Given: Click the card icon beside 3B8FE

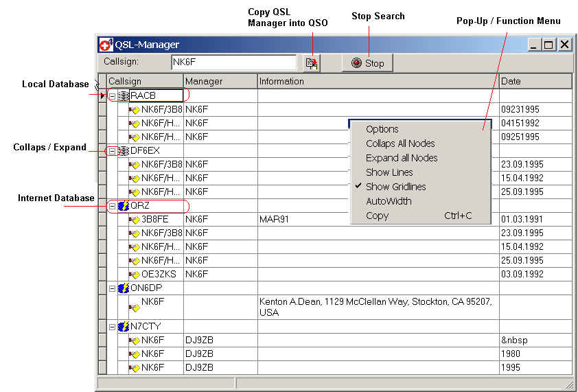Looking at the screenshot, I should [x=135, y=220].
